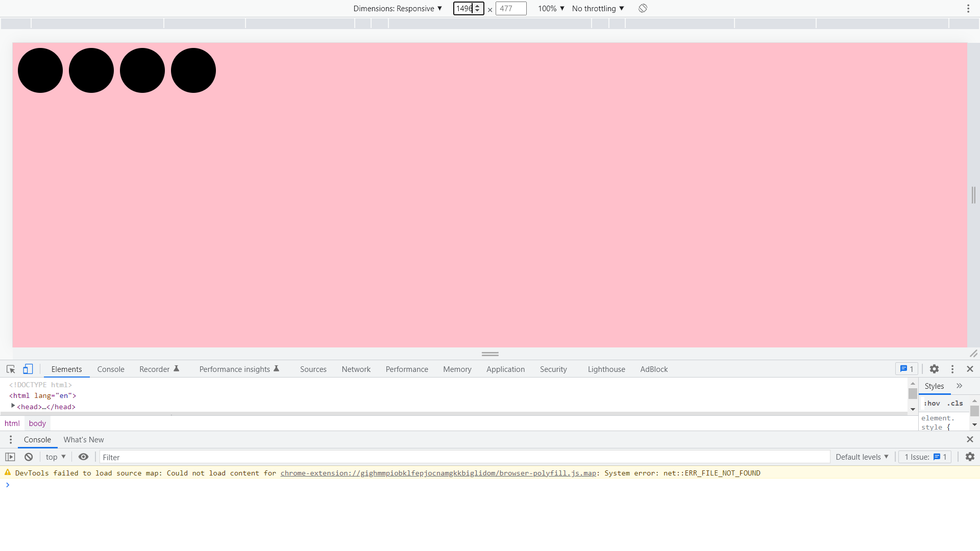Select the body breadcrumb

[37, 423]
